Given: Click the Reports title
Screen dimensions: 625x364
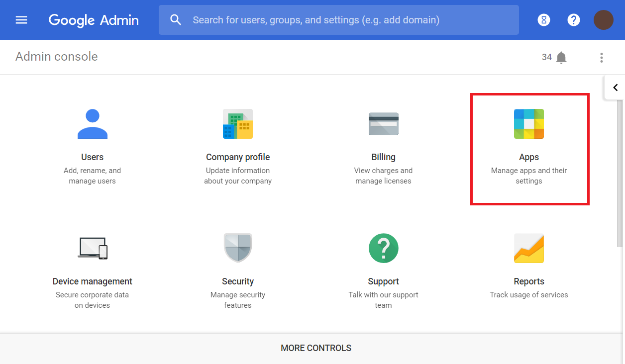Looking at the screenshot, I should click(529, 281).
